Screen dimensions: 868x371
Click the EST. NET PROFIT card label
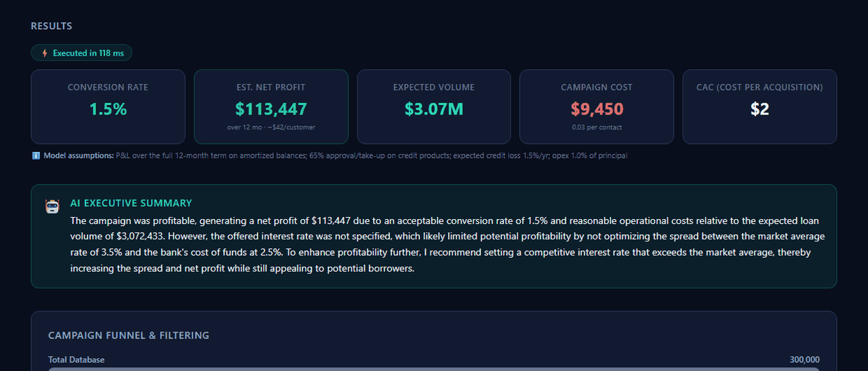click(271, 87)
